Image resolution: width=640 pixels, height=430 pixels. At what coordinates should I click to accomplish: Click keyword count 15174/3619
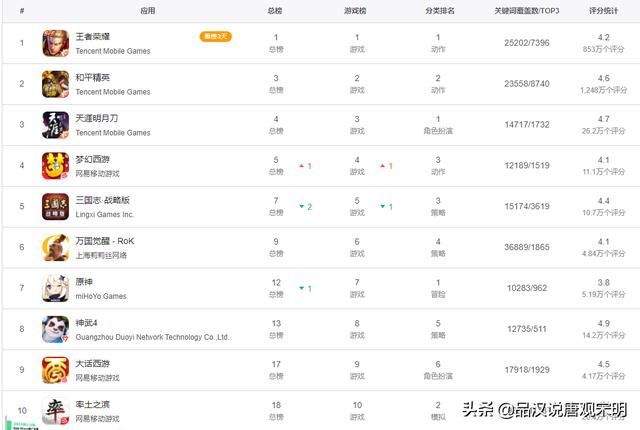click(x=527, y=206)
